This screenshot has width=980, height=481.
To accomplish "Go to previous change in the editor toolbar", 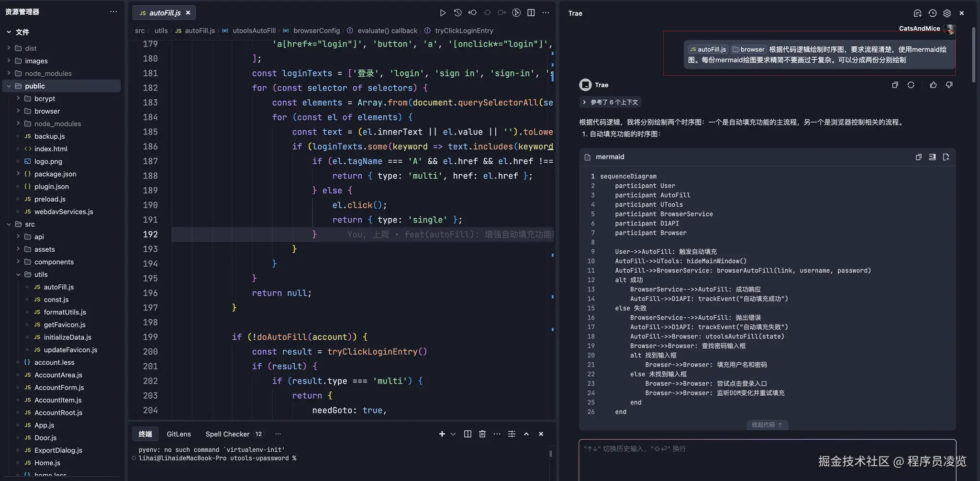I will click(x=472, y=13).
